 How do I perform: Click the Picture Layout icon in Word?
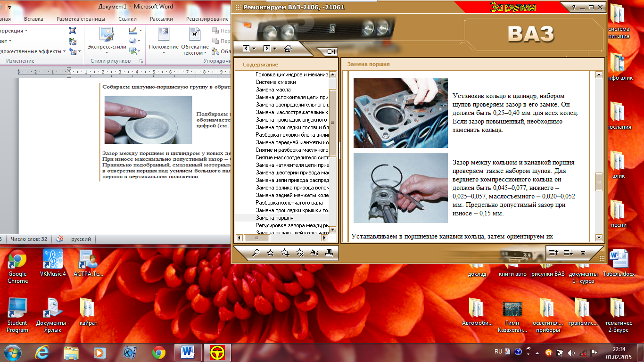(x=132, y=51)
